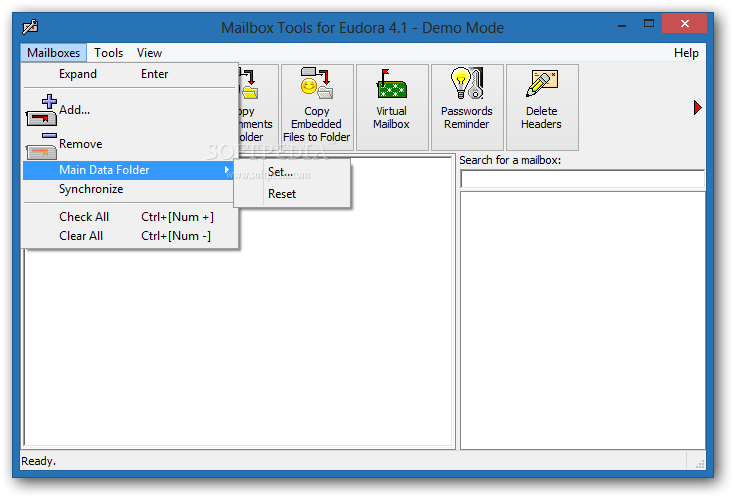Screen dimensions: 734x498
Task: Select Clear All menu item
Action: (130, 236)
